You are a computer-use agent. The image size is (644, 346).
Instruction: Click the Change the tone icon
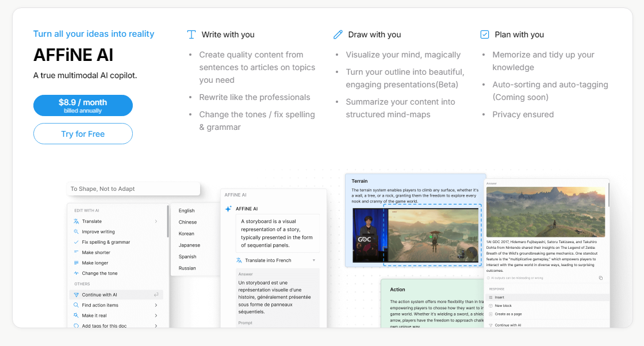[76, 274]
